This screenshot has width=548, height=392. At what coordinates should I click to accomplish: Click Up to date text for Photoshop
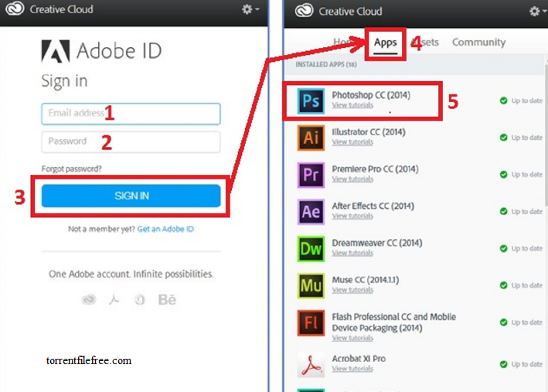(x=527, y=101)
